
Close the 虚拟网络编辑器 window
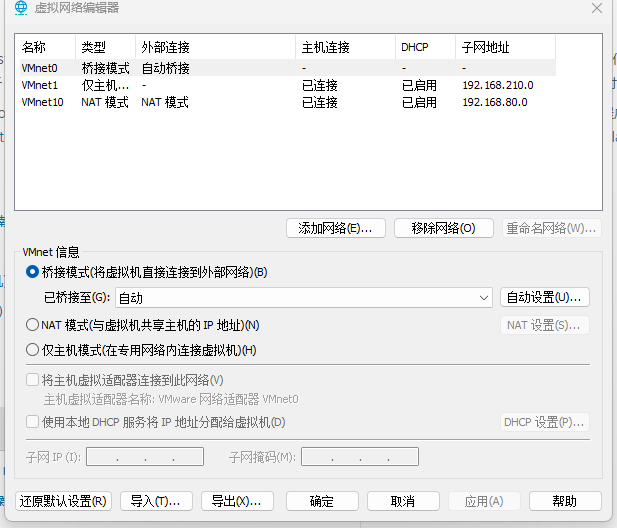click(597, 8)
